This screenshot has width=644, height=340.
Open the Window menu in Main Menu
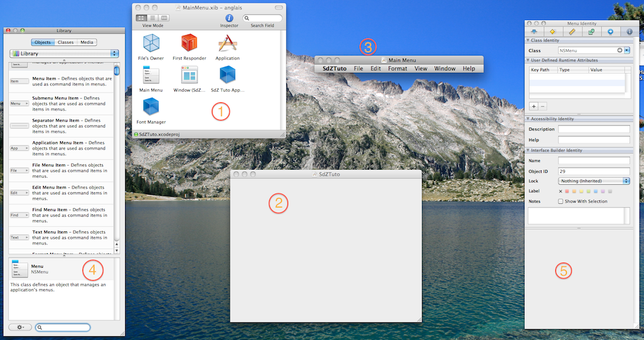[445, 69]
